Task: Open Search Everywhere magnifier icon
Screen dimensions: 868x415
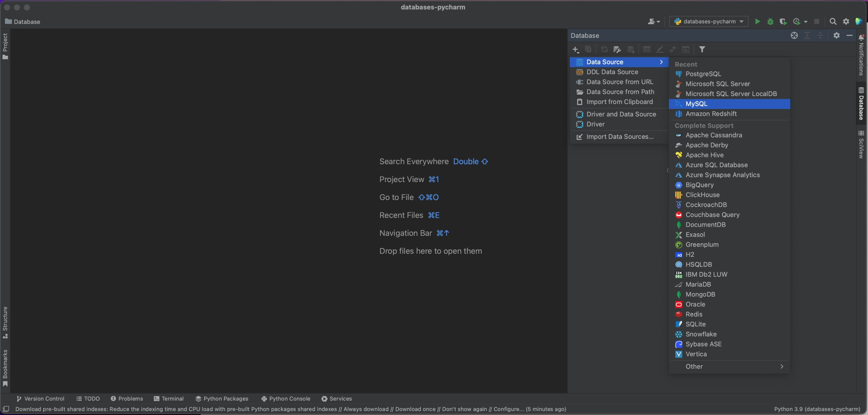Action: 833,22
